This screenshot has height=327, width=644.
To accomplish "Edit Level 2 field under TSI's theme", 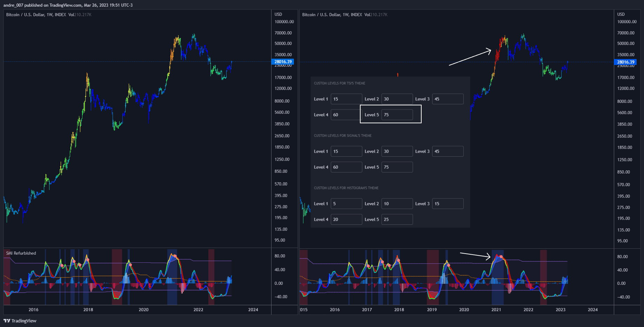I will [397, 99].
